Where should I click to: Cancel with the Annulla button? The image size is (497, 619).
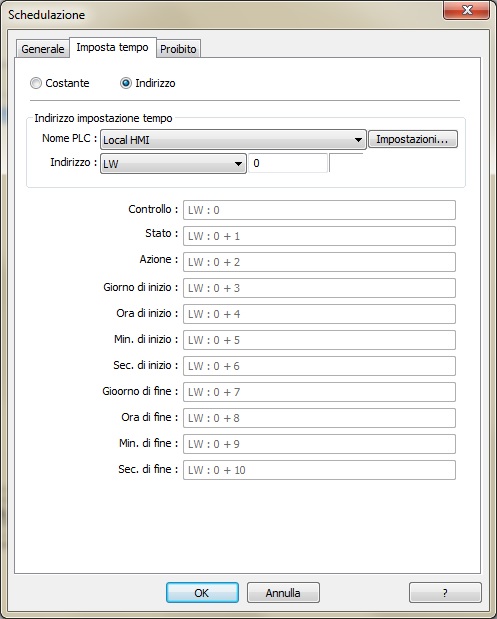pos(283,593)
